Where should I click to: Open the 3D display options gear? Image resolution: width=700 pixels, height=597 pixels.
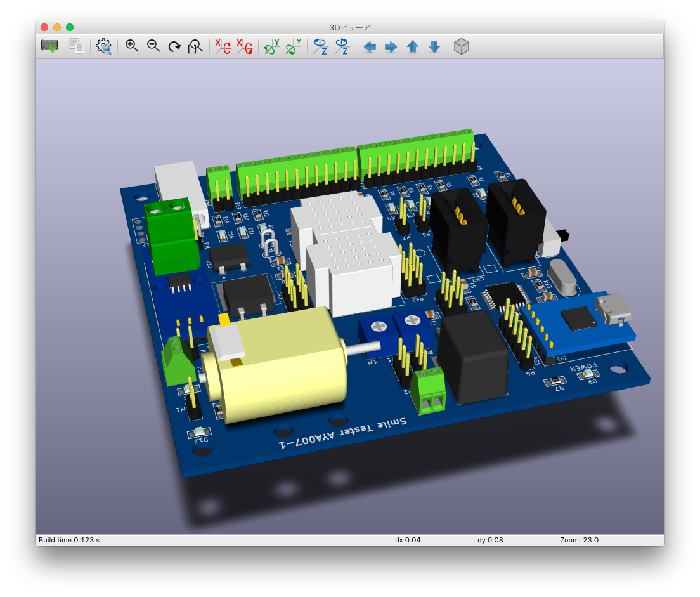[103, 46]
